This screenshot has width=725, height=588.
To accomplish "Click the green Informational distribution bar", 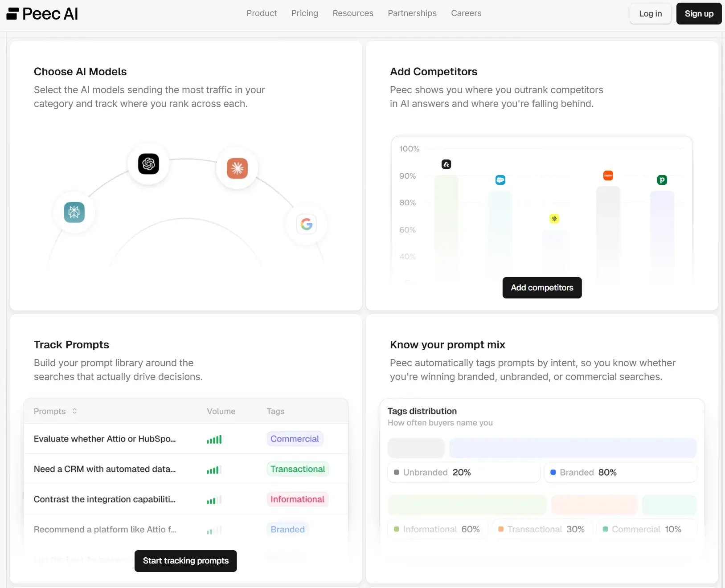I will point(467,505).
